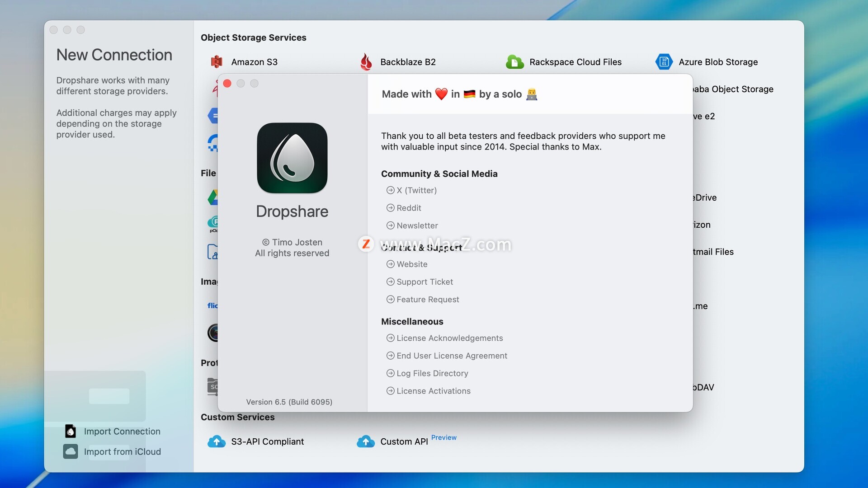868x488 pixels.
Task: Open the S3-API Compliant cloud icon
Action: click(x=217, y=441)
